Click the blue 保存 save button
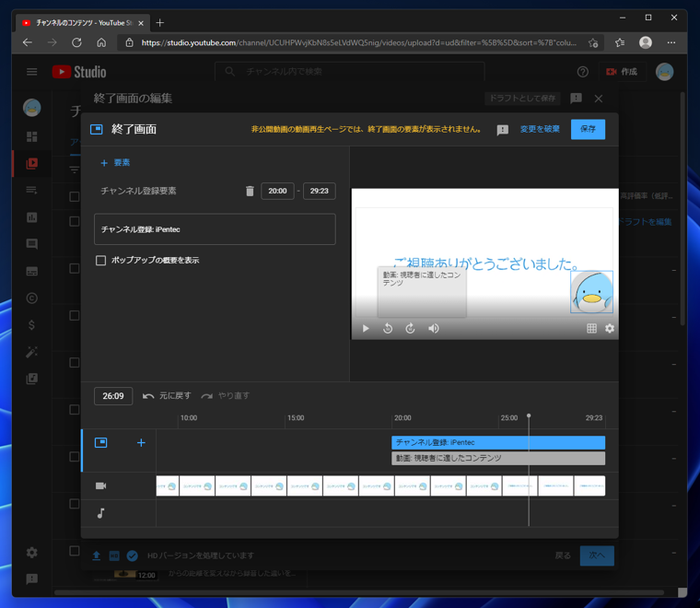Screen dimensions: 700x608 coord(588,129)
